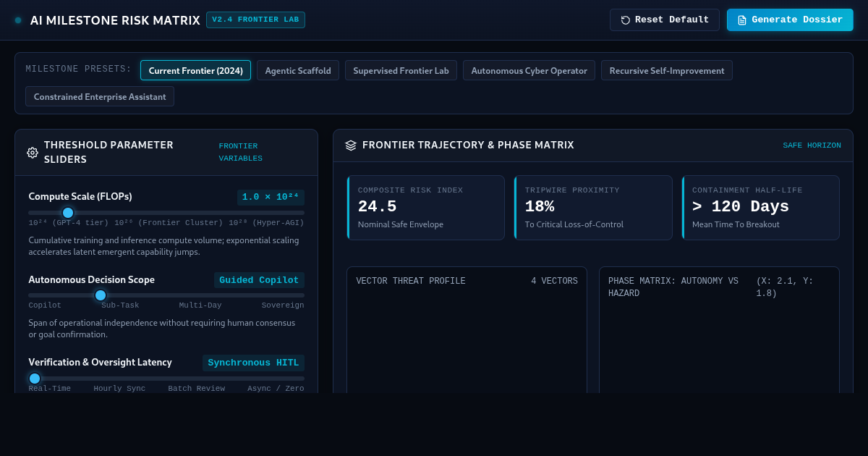Switch to the Autonomous Cyber Operator preset
Image resolution: width=868 pixels, height=456 pixels.
click(529, 70)
